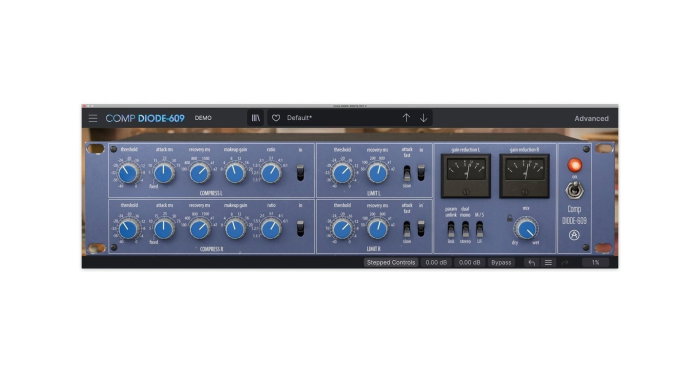Toggle Stepped Controls in status bar
The width and height of the screenshot is (700, 372).
click(391, 263)
